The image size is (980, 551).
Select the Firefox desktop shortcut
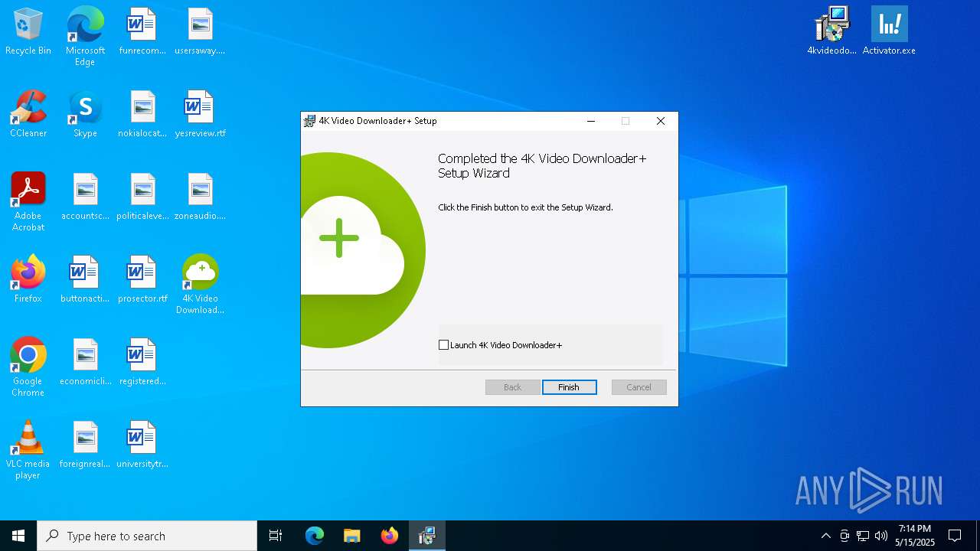pos(28,280)
